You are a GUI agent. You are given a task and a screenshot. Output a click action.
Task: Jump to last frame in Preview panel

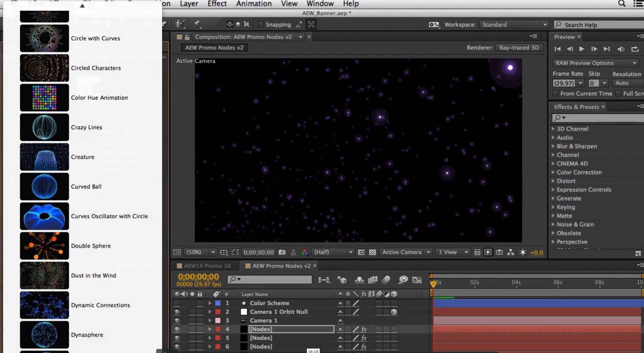(x=606, y=49)
